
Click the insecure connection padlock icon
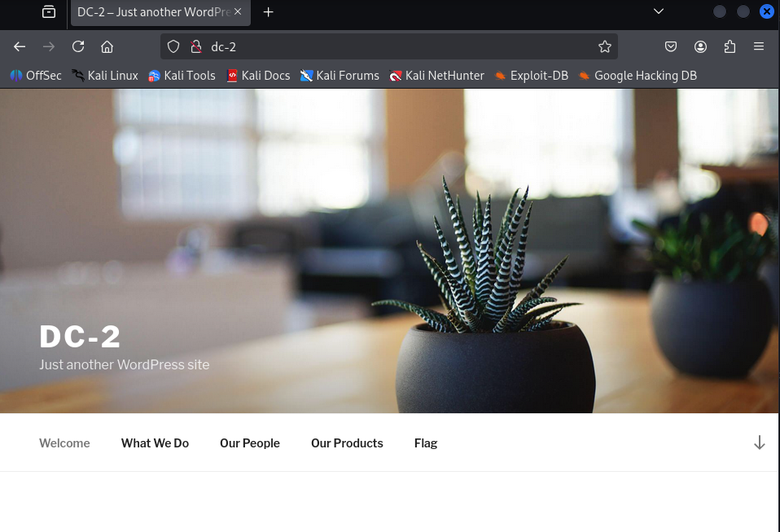pyautogui.click(x=195, y=46)
